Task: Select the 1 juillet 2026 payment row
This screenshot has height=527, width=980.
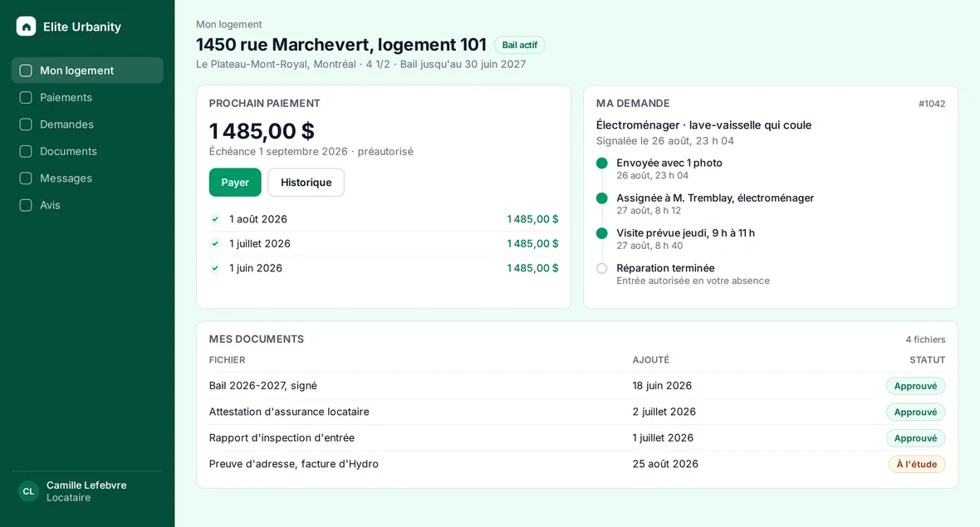Action: click(x=384, y=243)
